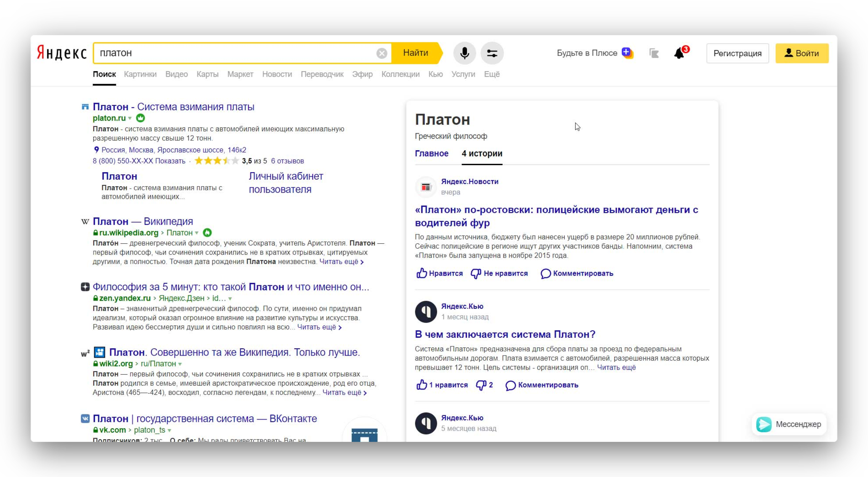
Task: Click the Zen favicon beside Философия result
Action: (85, 287)
